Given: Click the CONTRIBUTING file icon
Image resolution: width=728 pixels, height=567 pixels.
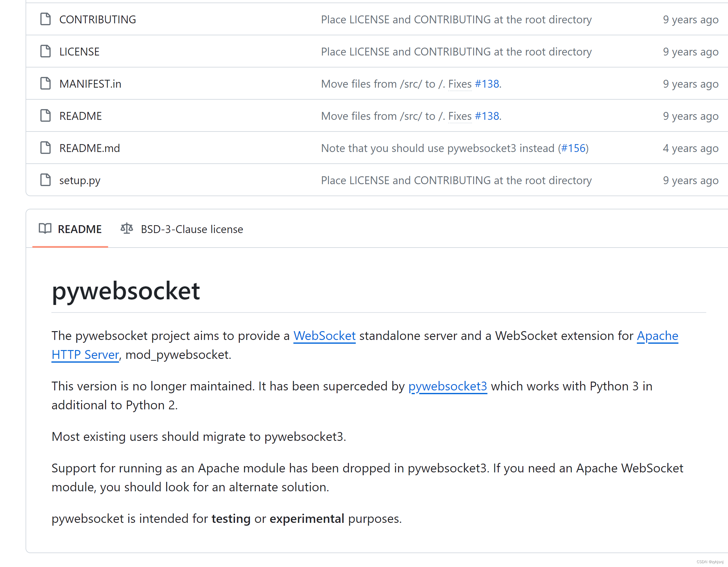Looking at the screenshot, I should pos(46,19).
